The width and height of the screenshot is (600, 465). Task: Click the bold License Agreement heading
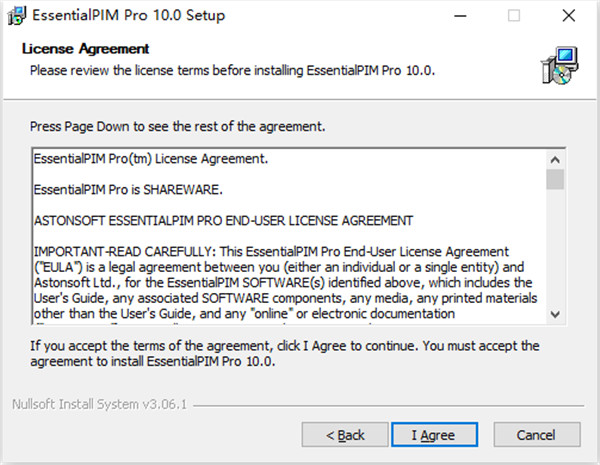[85, 48]
